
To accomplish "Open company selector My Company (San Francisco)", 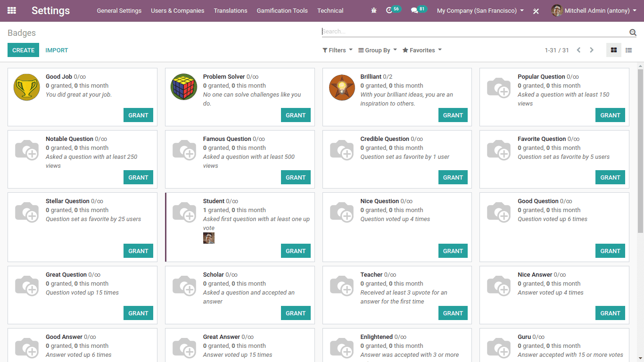I will [480, 10].
